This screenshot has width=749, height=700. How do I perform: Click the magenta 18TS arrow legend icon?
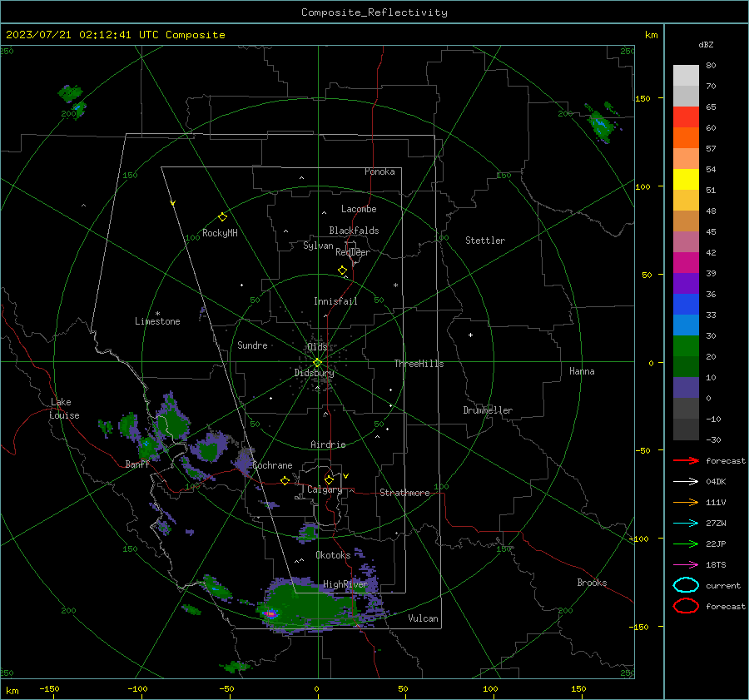[686, 565]
